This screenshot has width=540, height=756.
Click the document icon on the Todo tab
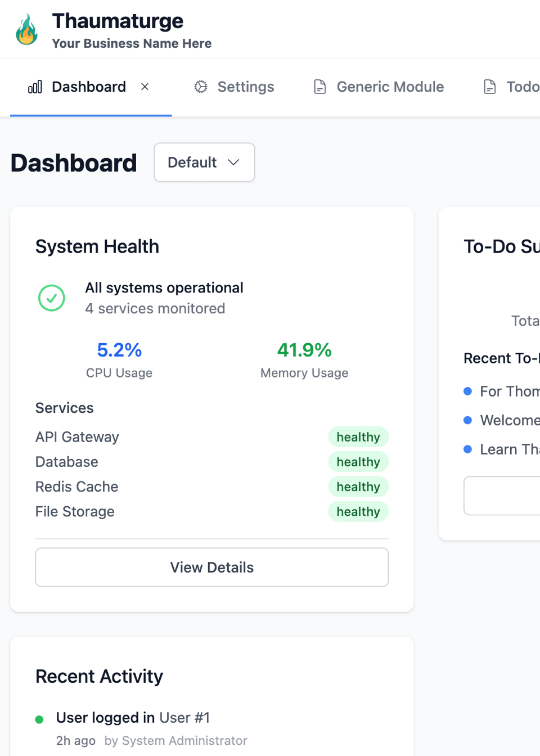[489, 87]
